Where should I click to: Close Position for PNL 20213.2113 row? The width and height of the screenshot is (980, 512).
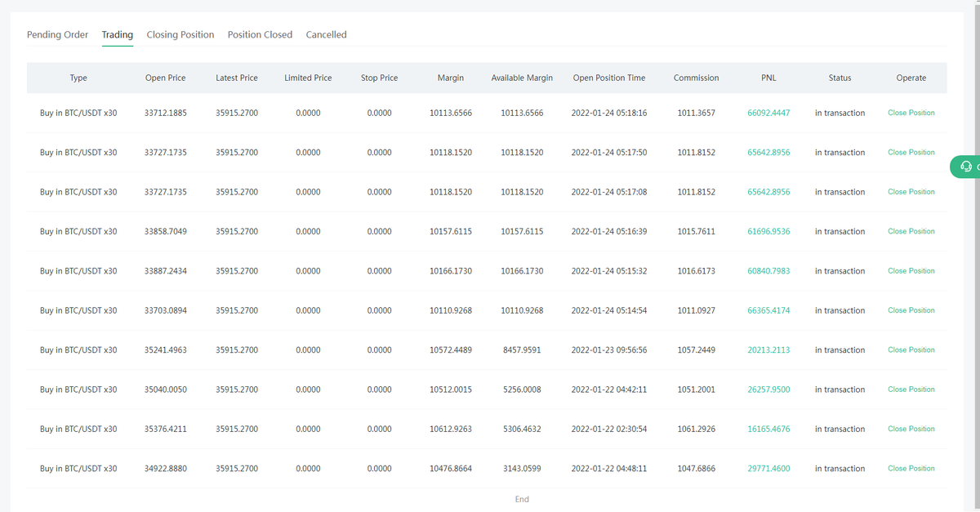coord(911,349)
